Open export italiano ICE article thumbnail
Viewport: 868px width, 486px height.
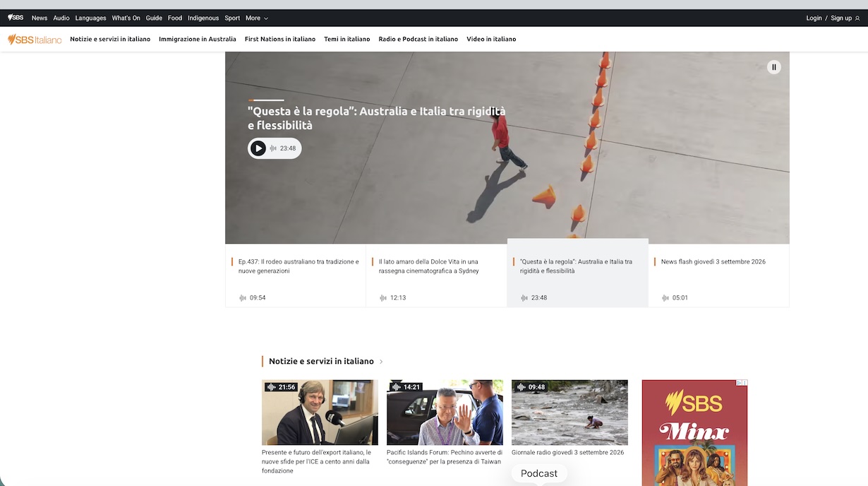[x=320, y=413]
